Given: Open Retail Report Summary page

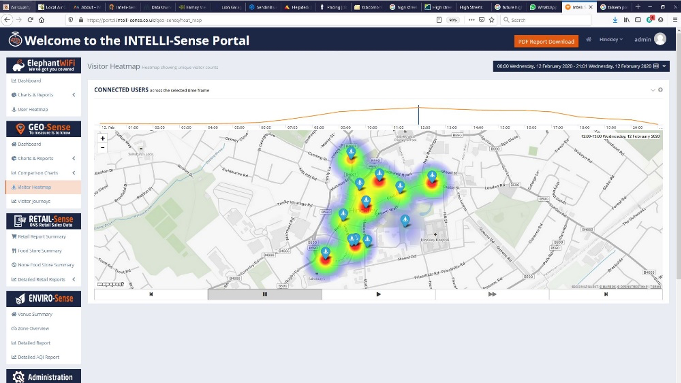Looking at the screenshot, I should (x=39, y=237).
